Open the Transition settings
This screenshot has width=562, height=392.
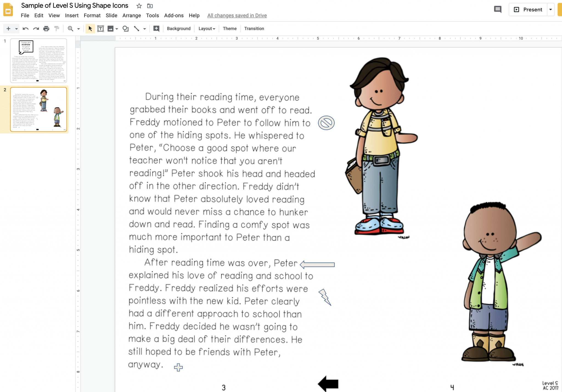coord(254,28)
